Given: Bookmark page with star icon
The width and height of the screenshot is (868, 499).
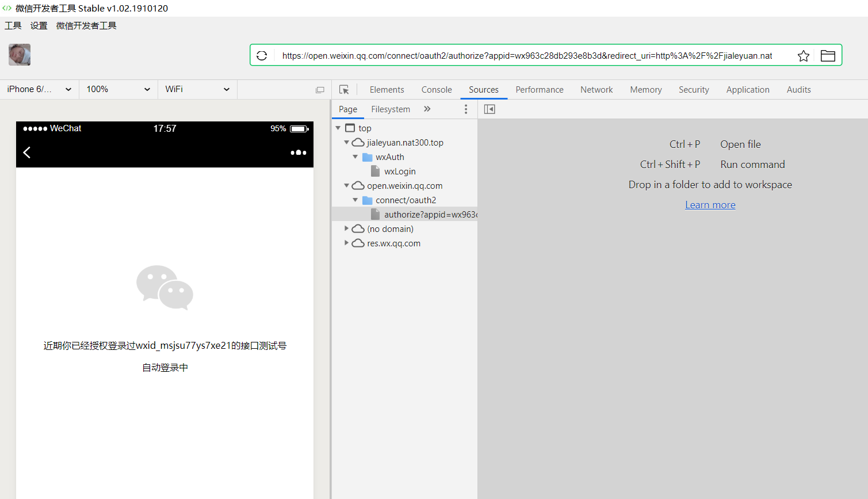Looking at the screenshot, I should [804, 56].
